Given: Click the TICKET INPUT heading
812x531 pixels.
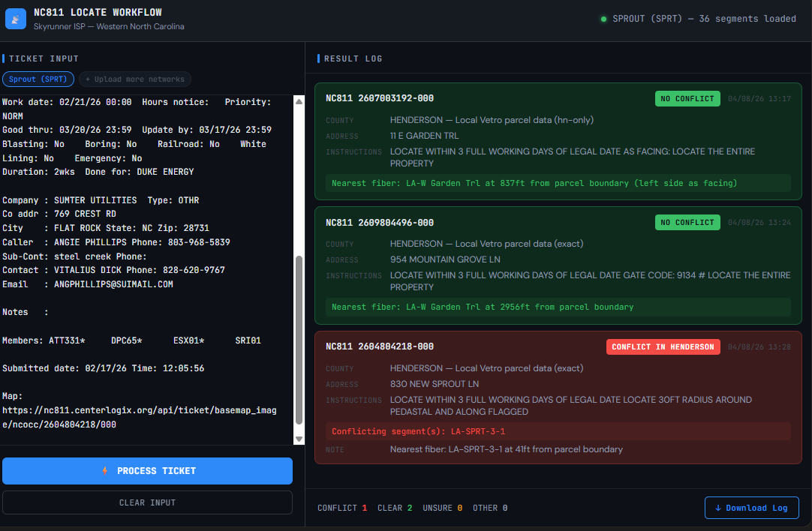Looking at the screenshot, I should pyautogui.click(x=44, y=58).
